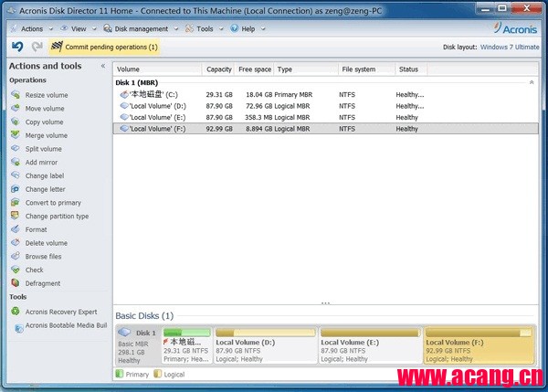Select the 'Local Volume' (D:) row
548x392 pixels.
click(326, 106)
